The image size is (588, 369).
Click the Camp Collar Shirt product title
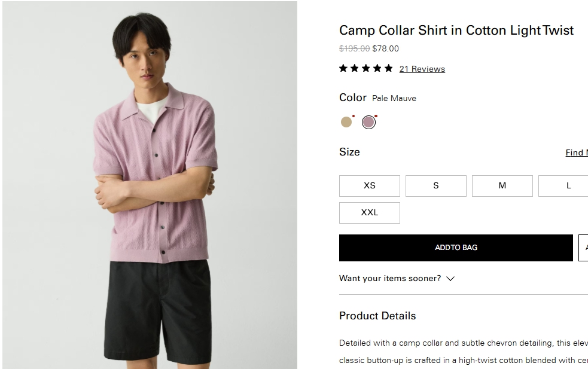(x=456, y=31)
